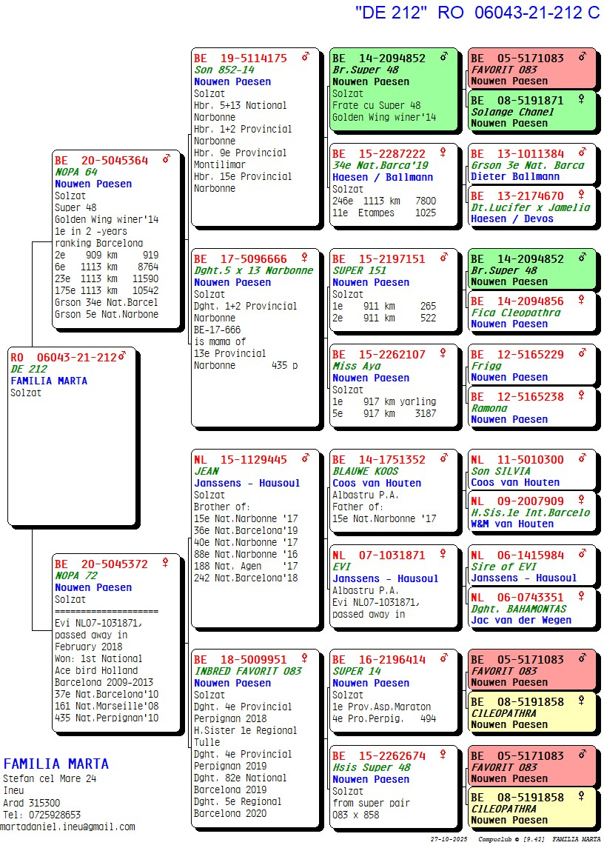Image resolution: width=604 pixels, height=868 pixels.
Task: Select the red FAVORIT 083 box above Solange Chanel
Action: 531,68
